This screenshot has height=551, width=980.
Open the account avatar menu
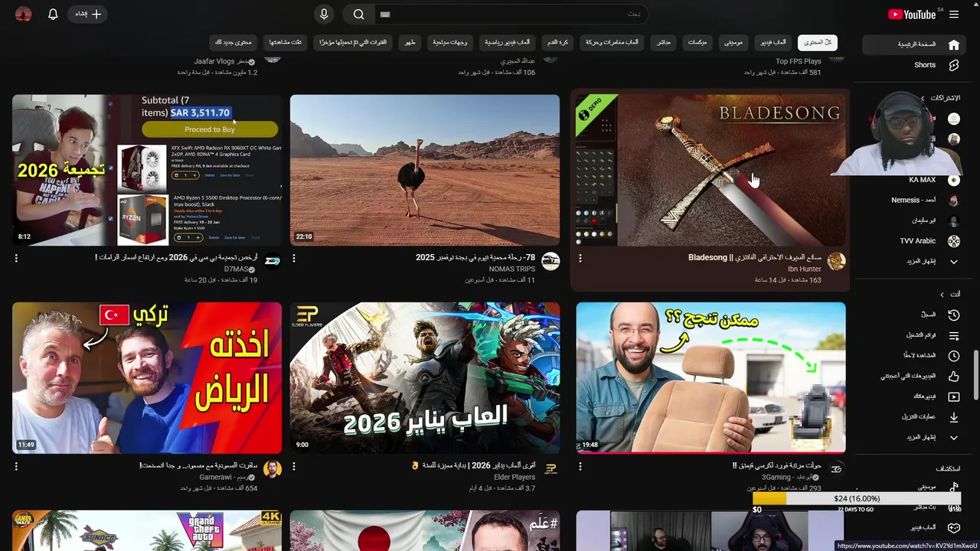(x=24, y=15)
